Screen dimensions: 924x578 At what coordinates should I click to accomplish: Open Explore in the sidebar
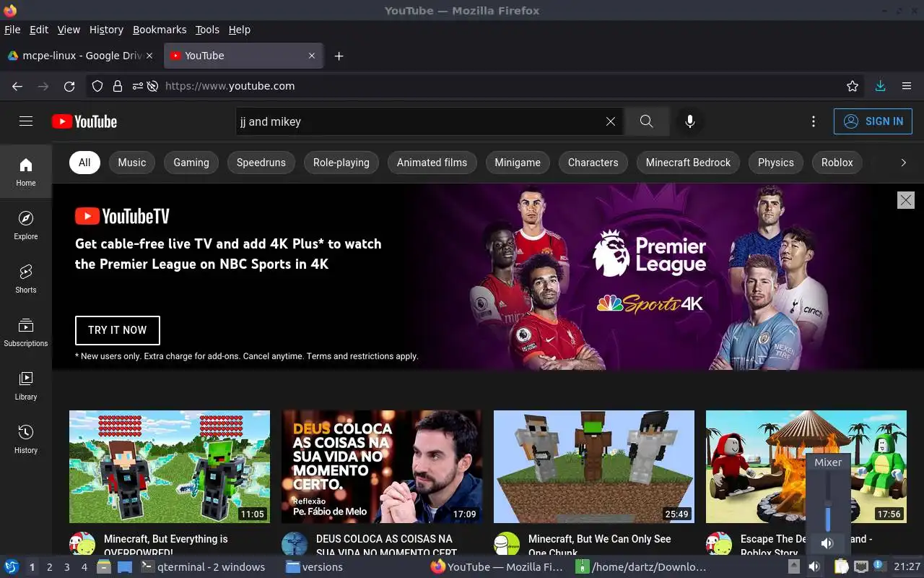26,225
